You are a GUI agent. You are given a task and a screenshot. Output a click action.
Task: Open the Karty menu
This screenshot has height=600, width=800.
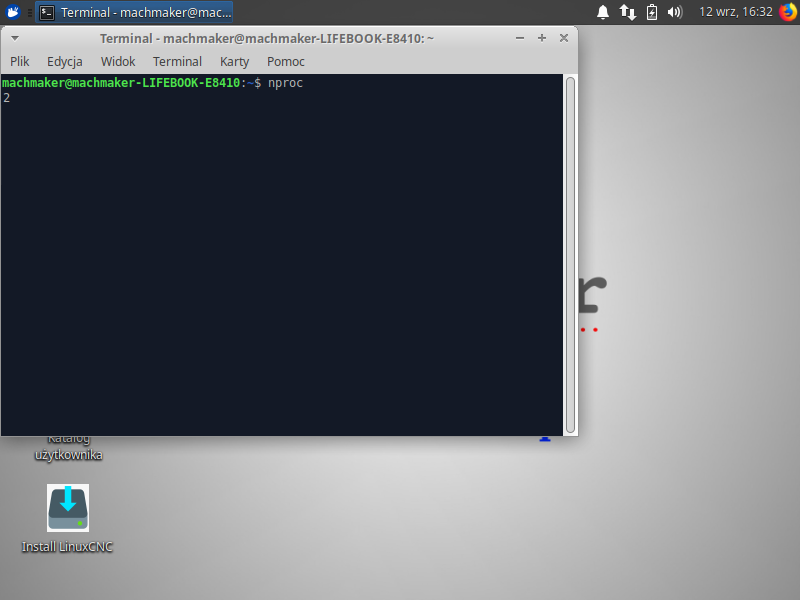pyautogui.click(x=234, y=61)
